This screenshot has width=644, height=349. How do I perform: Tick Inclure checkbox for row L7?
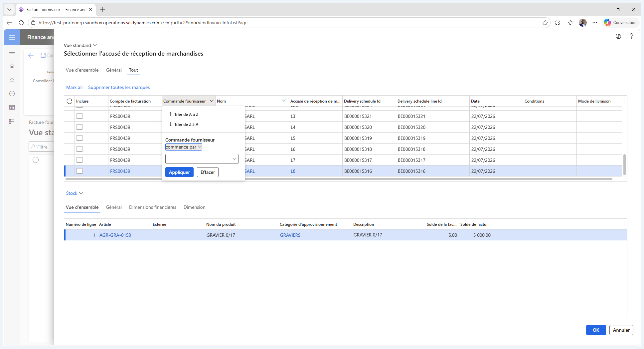[80, 160]
